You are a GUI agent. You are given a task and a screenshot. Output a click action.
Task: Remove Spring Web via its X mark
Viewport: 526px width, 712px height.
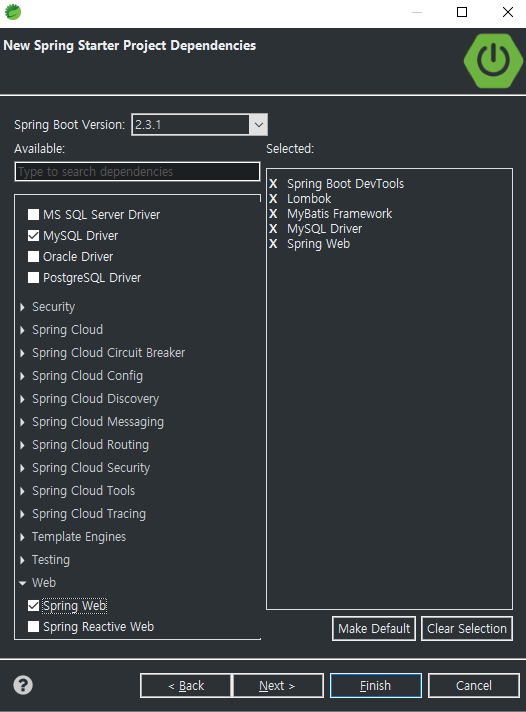click(273, 244)
